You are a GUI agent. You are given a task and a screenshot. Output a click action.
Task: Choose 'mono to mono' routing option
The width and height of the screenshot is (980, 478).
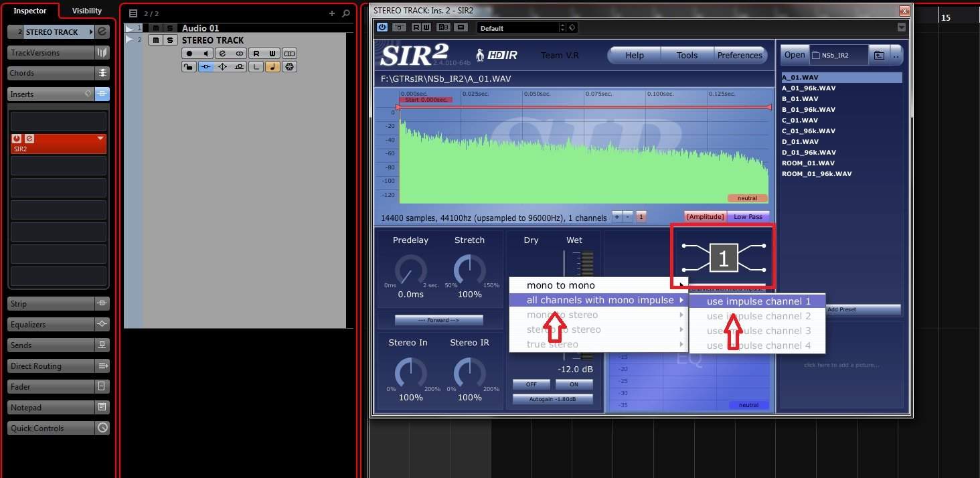coord(598,285)
